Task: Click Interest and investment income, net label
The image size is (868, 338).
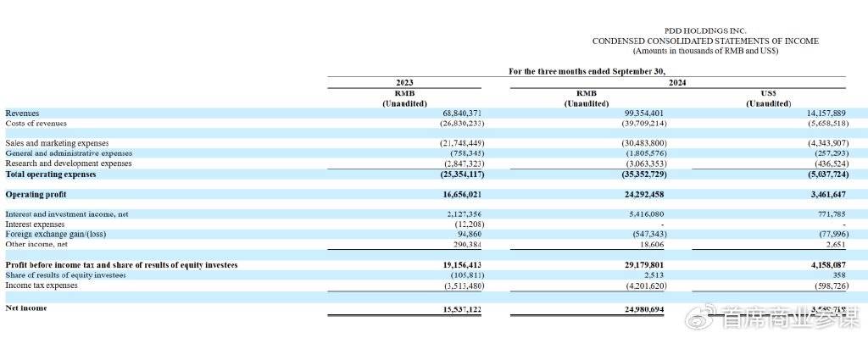Action: 66,214
